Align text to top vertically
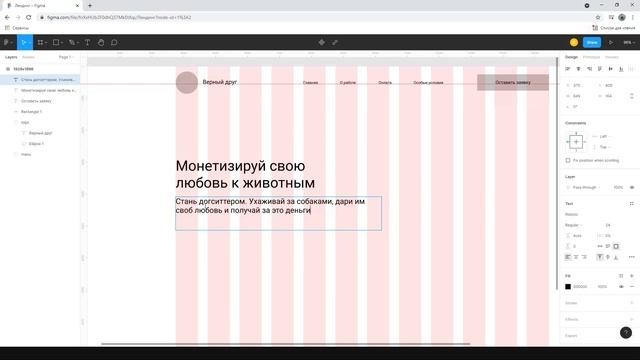 600,257
